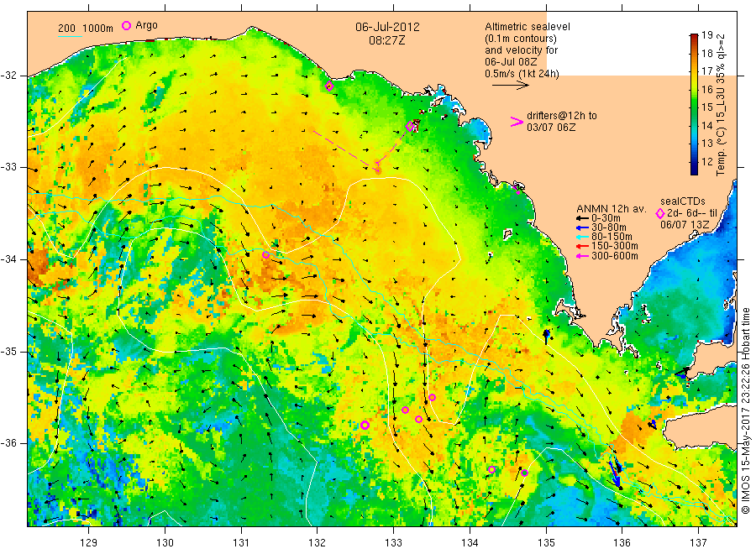Click longitude axis label 129

pos(88,543)
